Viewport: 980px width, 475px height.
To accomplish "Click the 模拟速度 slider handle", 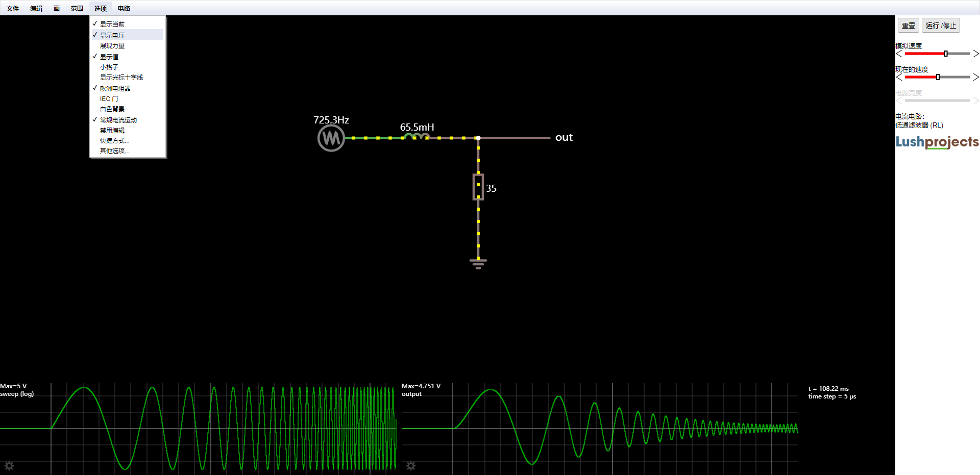I will coord(946,54).
